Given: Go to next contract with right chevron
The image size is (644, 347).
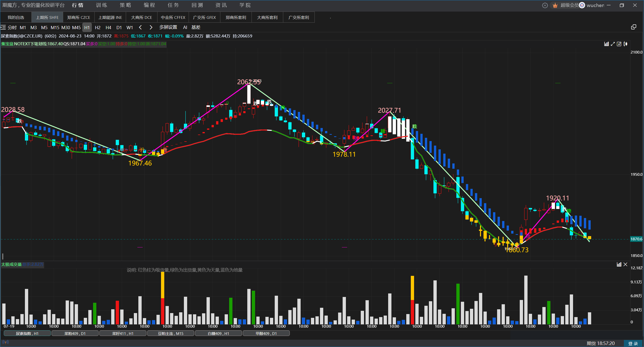Looking at the screenshot, I should pyautogui.click(x=151, y=27).
